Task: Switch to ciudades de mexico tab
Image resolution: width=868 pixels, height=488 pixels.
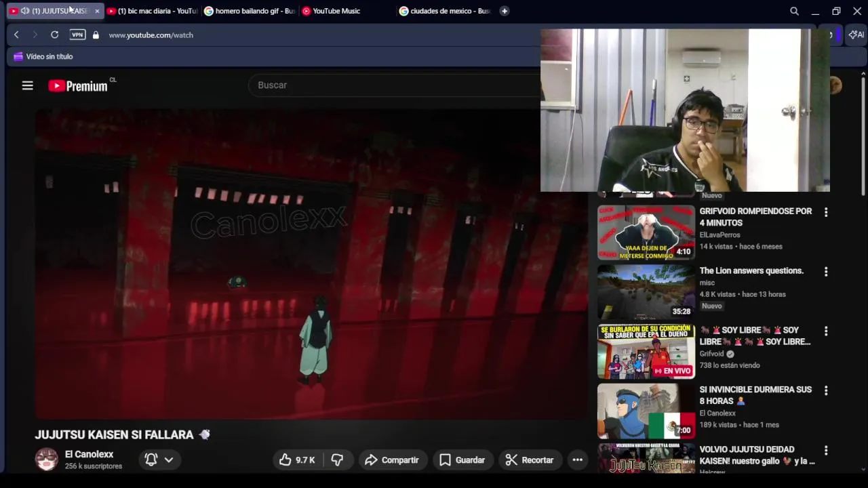Action: (446, 11)
